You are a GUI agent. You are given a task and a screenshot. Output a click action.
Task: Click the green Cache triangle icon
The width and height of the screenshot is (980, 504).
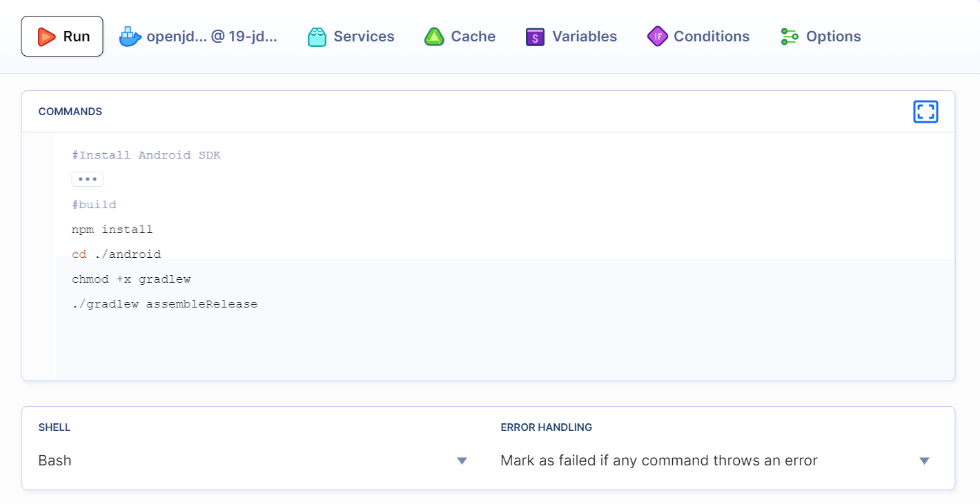(x=433, y=36)
